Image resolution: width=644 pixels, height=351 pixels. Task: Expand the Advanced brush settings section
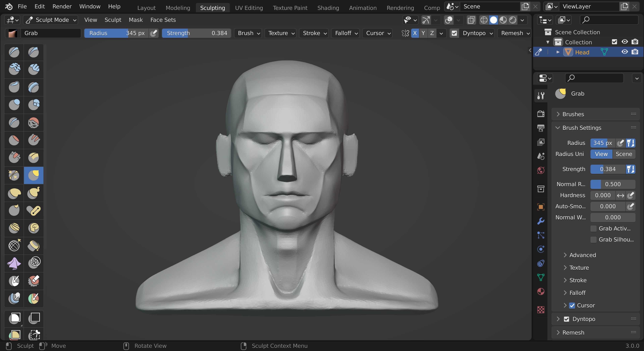tap(582, 255)
